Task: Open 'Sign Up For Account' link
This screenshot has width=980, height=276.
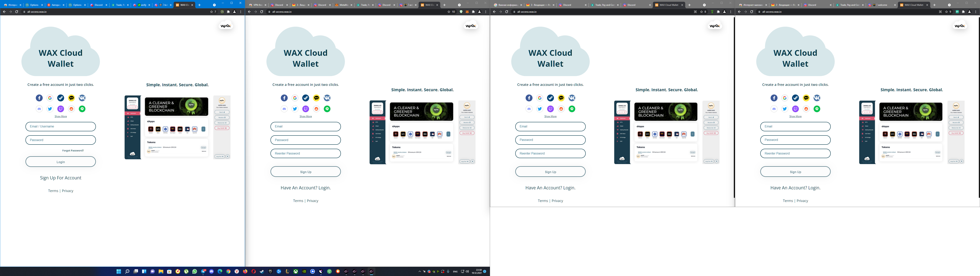Action: pos(60,178)
